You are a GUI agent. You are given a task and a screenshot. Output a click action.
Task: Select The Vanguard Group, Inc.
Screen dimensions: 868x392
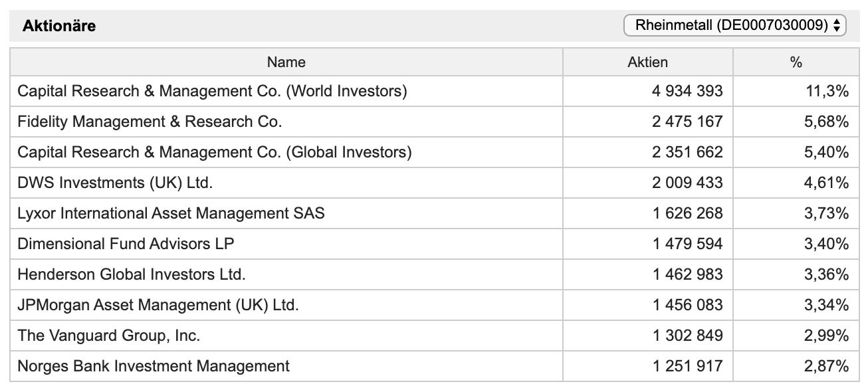(108, 336)
